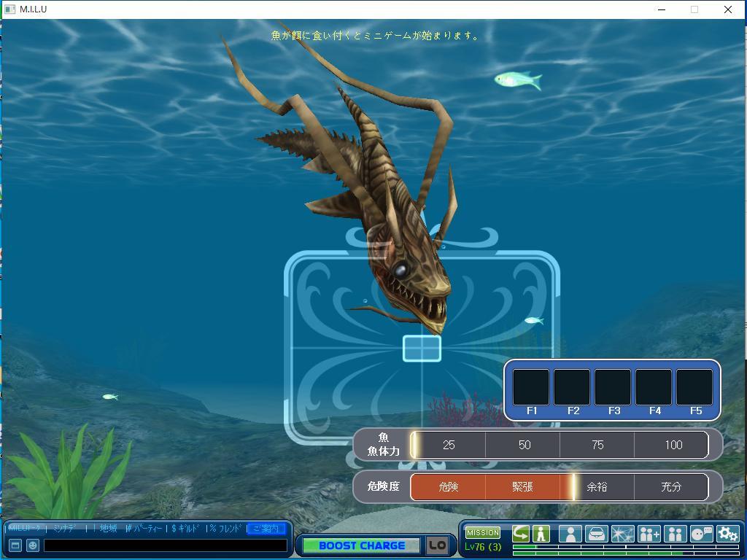Switch to the ご案内 chat tab
Viewport: 747px width, 560px height.
266,529
